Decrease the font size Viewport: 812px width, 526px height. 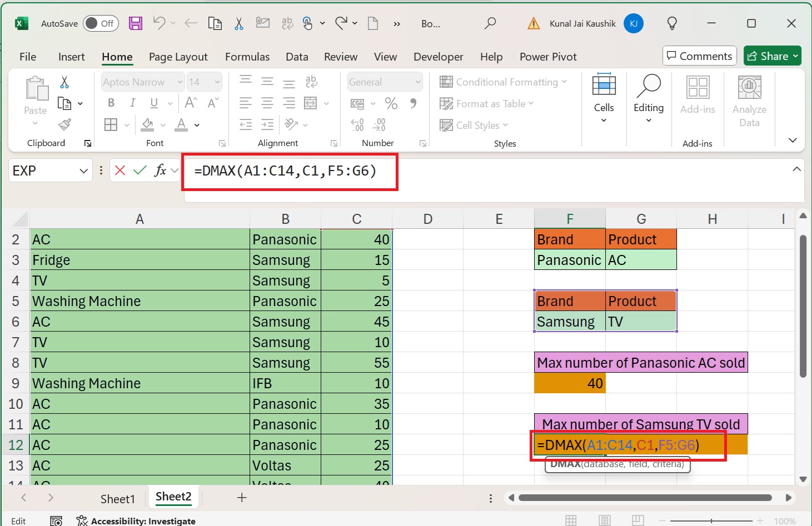tap(213, 103)
